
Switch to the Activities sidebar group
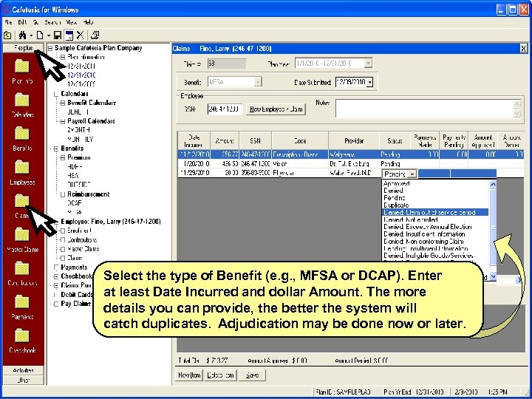(x=24, y=370)
